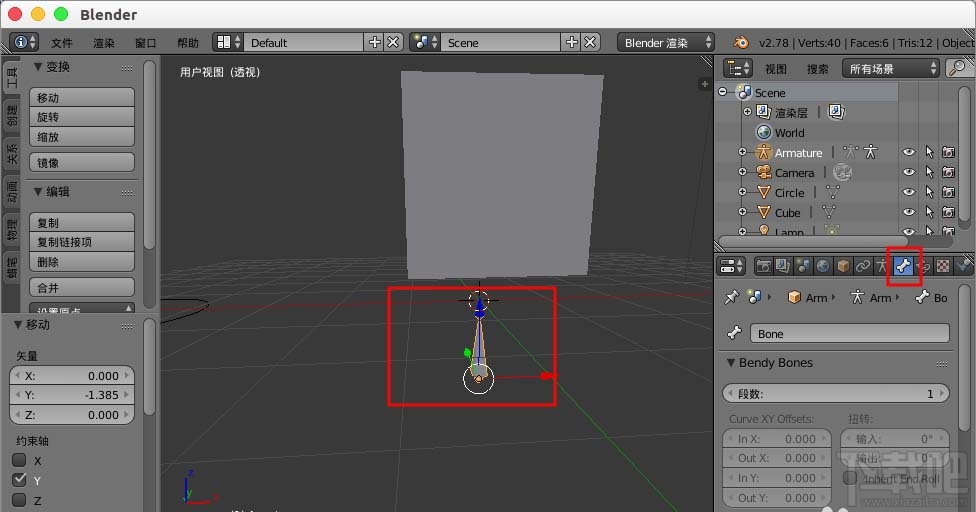Viewport: 976px width, 512px height.
Task: Open the Blender render engine dropdown
Action: point(665,42)
